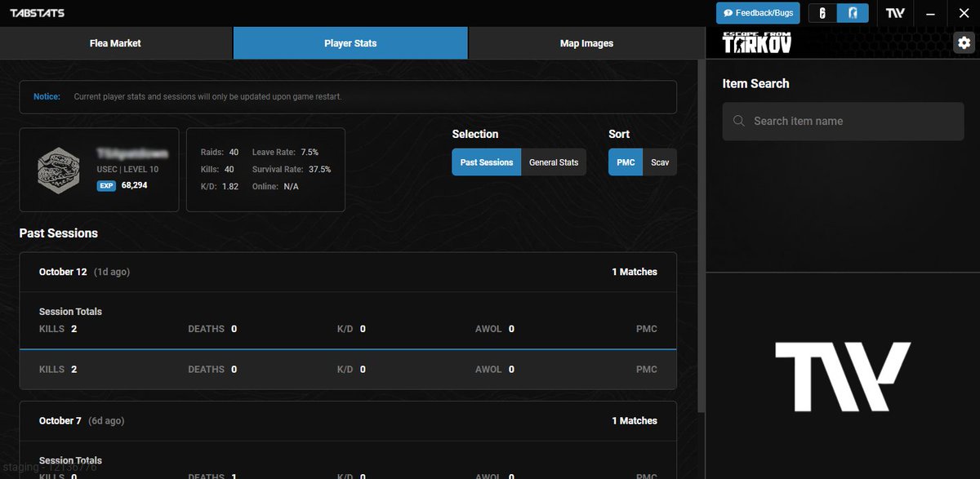
Task: Click the Kills: 40 stat
Action: (217, 170)
